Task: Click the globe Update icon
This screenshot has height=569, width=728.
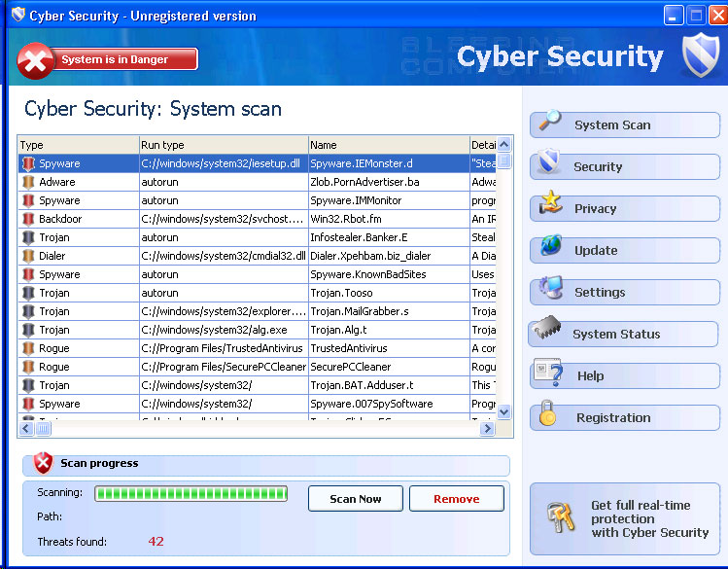Action: [x=551, y=245]
